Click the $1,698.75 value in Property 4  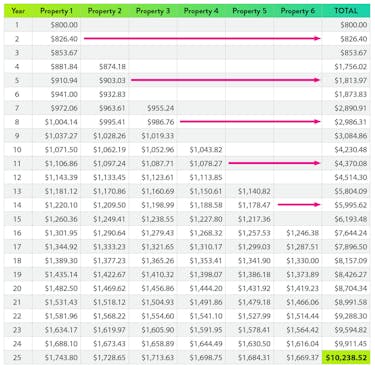point(206,358)
